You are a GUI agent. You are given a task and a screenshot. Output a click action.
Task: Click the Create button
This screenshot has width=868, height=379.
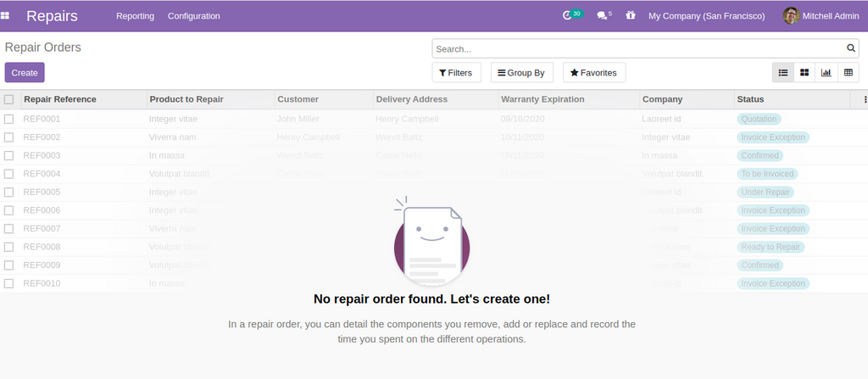(x=25, y=73)
